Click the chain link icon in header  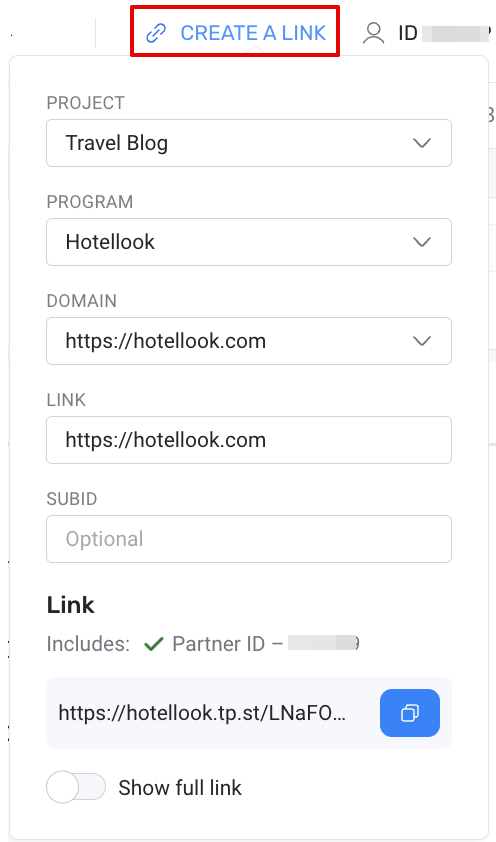click(x=156, y=33)
